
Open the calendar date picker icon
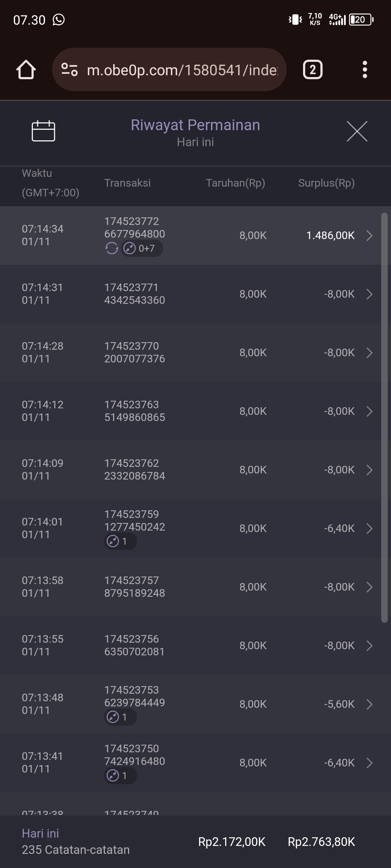(43, 131)
